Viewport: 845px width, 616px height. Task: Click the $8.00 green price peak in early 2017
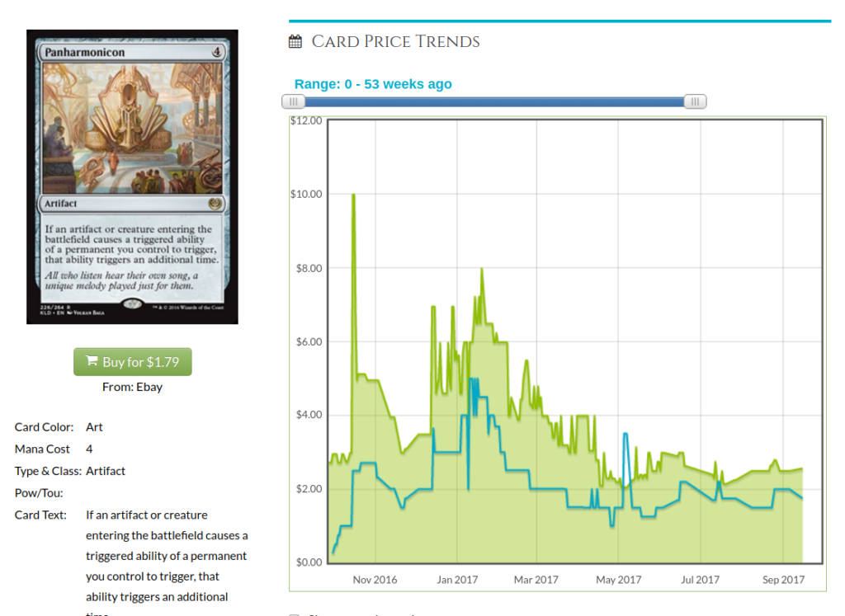click(x=482, y=269)
